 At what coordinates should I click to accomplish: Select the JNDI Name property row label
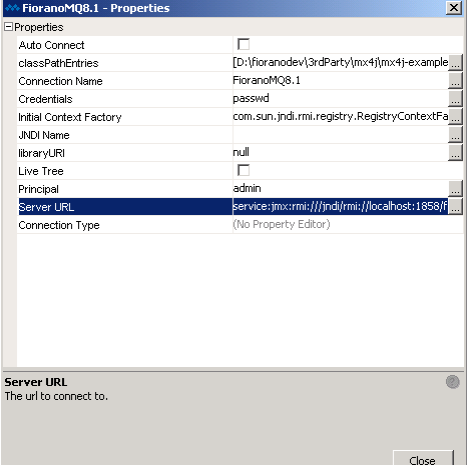coord(44,135)
